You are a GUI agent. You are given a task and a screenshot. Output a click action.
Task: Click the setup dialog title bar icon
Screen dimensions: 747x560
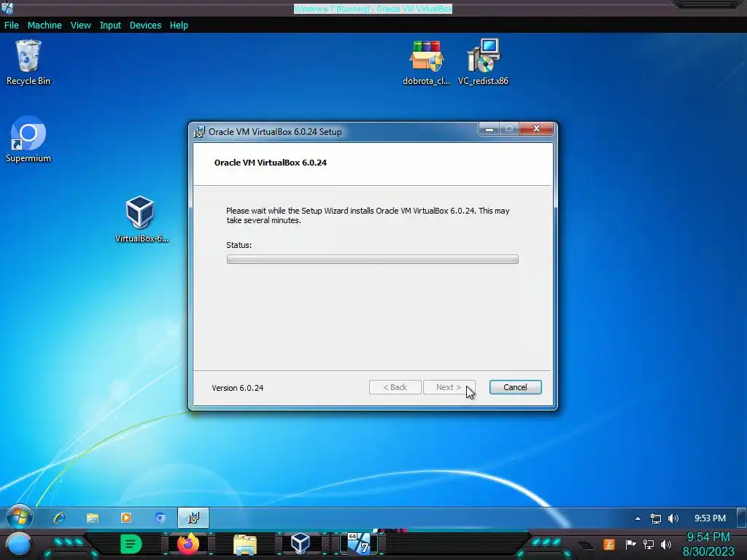[x=199, y=132]
